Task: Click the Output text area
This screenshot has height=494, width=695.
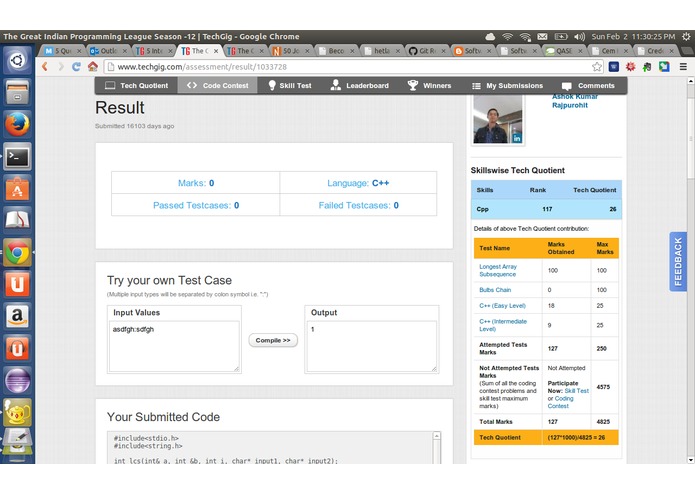Action: (371, 346)
